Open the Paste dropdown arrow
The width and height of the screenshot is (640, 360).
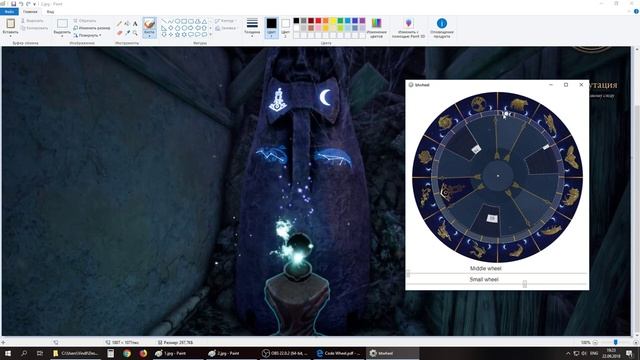[10, 36]
